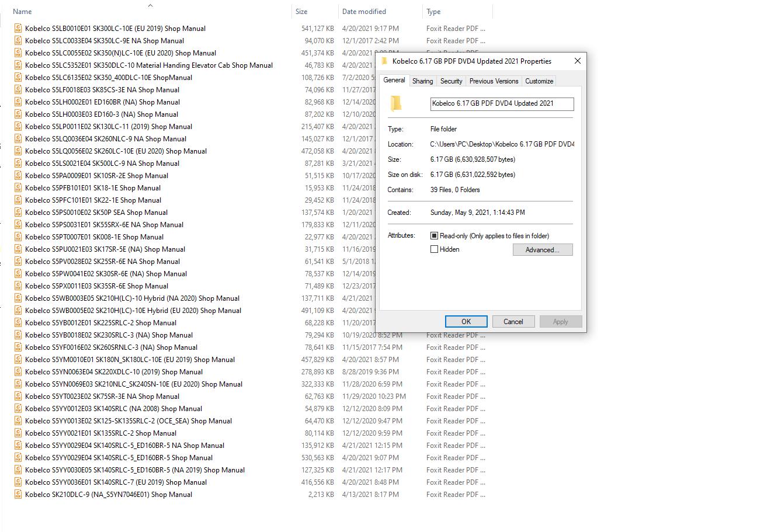Click PDF icon of SK225SRLC-2 manual
The width and height of the screenshot is (764, 532).
pos(18,322)
